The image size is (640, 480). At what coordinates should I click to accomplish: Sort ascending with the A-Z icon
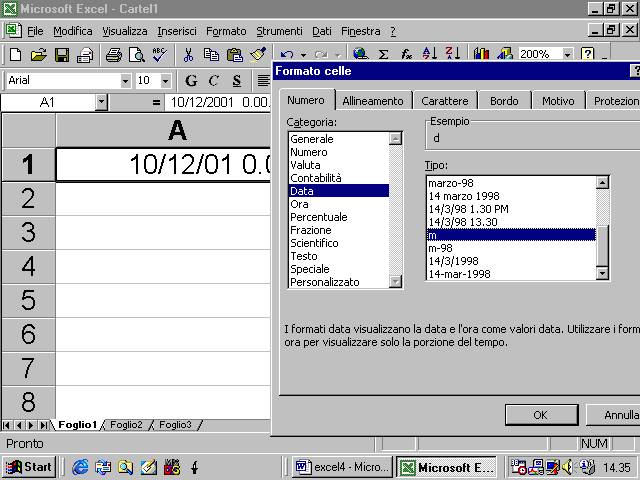pos(430,54)
